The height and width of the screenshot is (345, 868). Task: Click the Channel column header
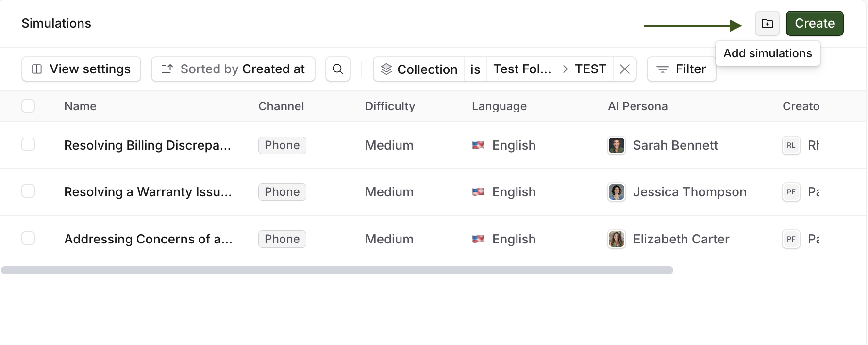click(x=281, y=106)
